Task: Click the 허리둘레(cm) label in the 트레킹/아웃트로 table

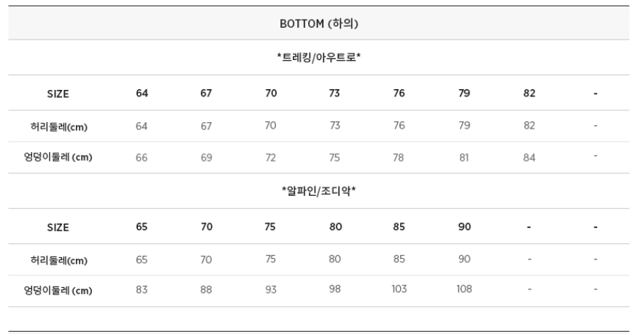Action: click(58, 126)
